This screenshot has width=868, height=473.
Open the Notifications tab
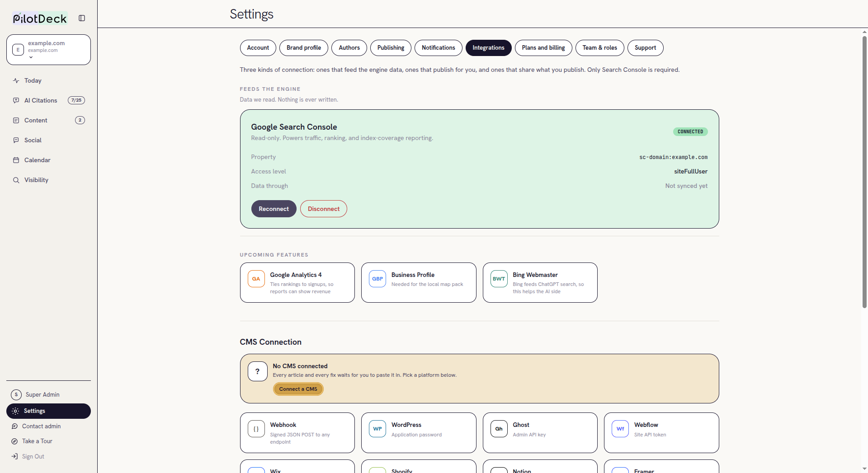439,48
